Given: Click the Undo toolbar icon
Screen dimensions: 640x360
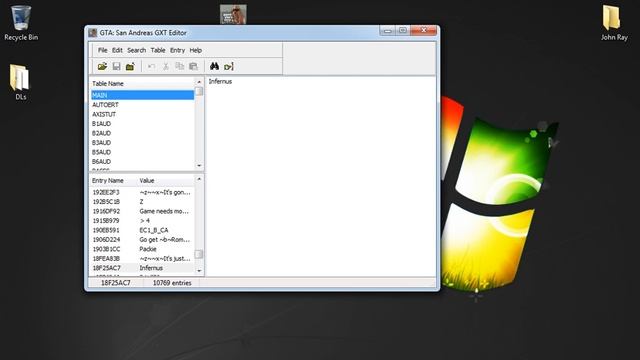Looking at the screenshot, I should [151, 66].
